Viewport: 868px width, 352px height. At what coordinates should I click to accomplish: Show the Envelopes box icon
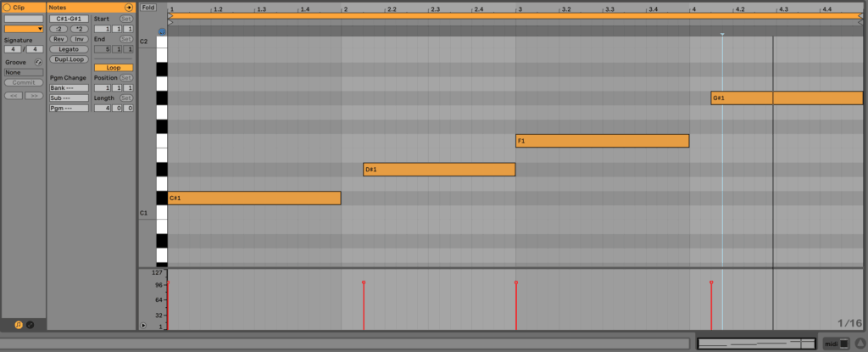[x=30, y=325]
